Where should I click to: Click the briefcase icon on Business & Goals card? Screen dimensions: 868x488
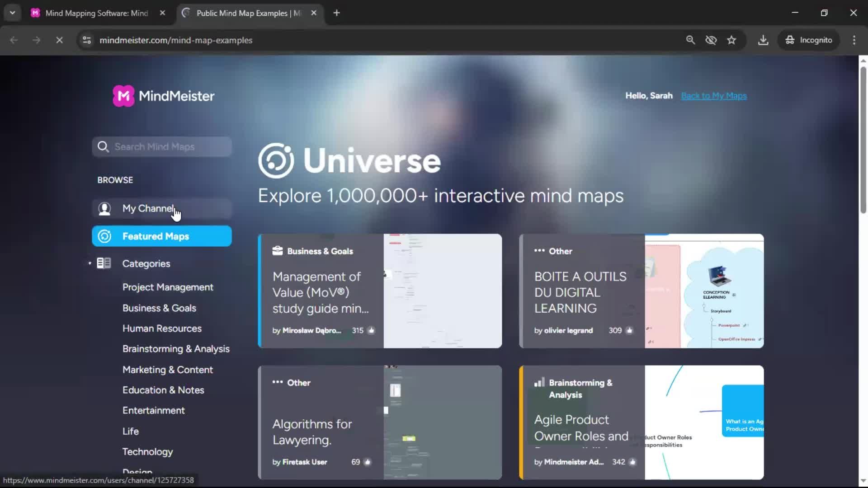[278, 251]
